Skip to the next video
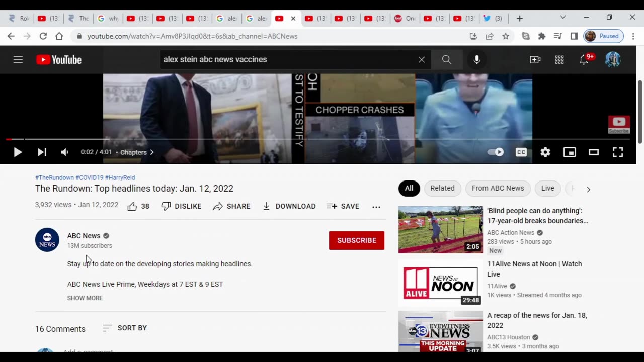 [42, 152]
